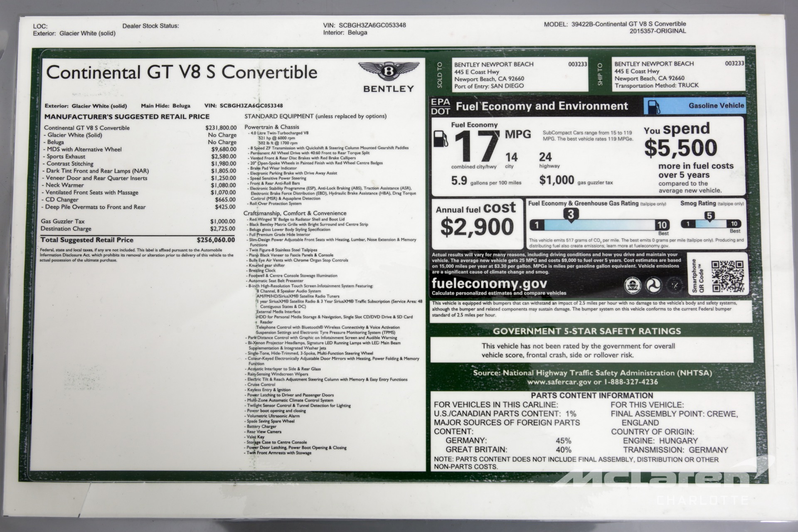Viewport: 798px width, 532px height.
Task: Click the GERMANY: 45% parts content line
Action: pos(508,441)
